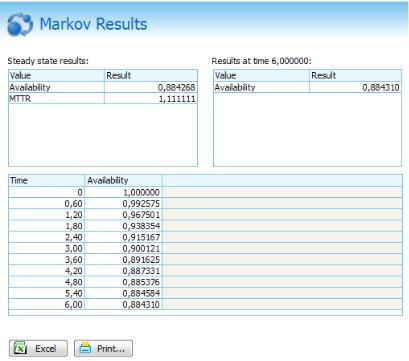Click availability value 0,915167
This screenshot has height=361, width=409.
click(141, 237)
